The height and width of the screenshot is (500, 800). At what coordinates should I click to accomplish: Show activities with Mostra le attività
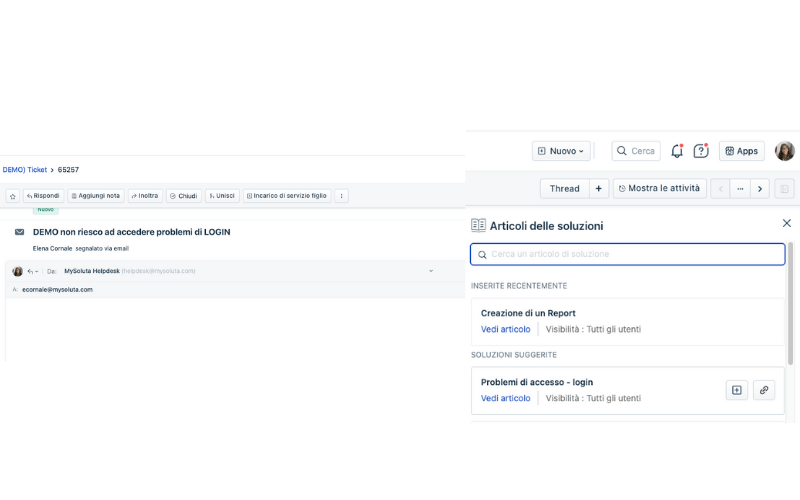point(660,189)
